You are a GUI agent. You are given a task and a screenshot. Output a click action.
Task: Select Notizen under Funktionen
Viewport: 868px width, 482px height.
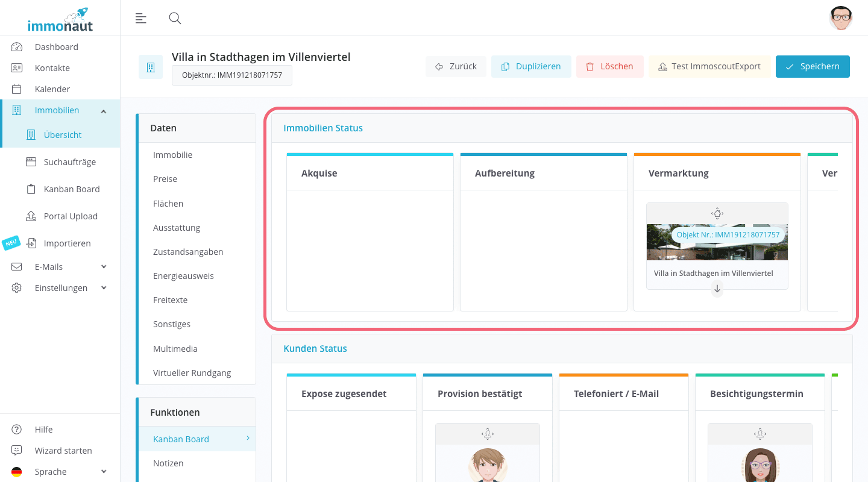[x=168, y=463]
